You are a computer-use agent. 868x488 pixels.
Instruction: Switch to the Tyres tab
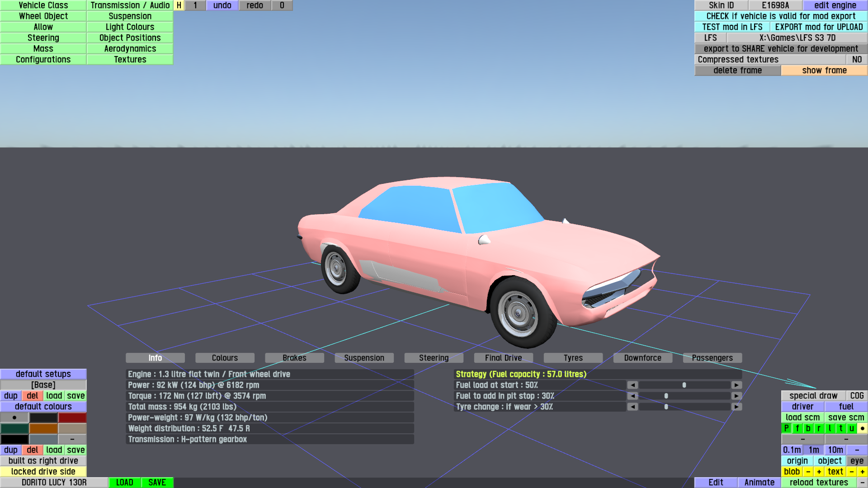pos(573,358)
